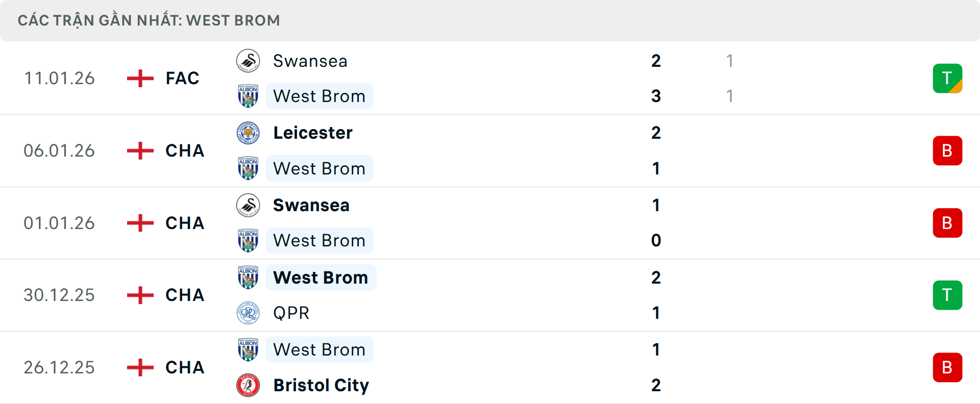Select the Bristol City robin crest
This screenshot has height=404, width=980.
[x=248, y=385]
